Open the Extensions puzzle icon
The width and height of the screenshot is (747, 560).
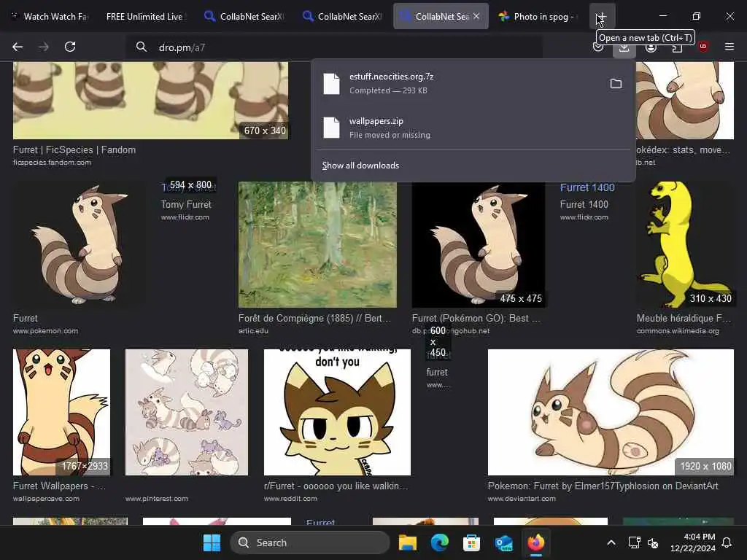[677, 47]
